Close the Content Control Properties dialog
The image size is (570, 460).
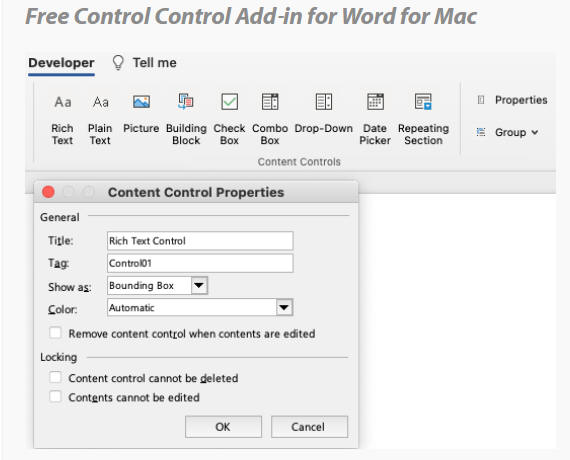click(x=48, y=192)
